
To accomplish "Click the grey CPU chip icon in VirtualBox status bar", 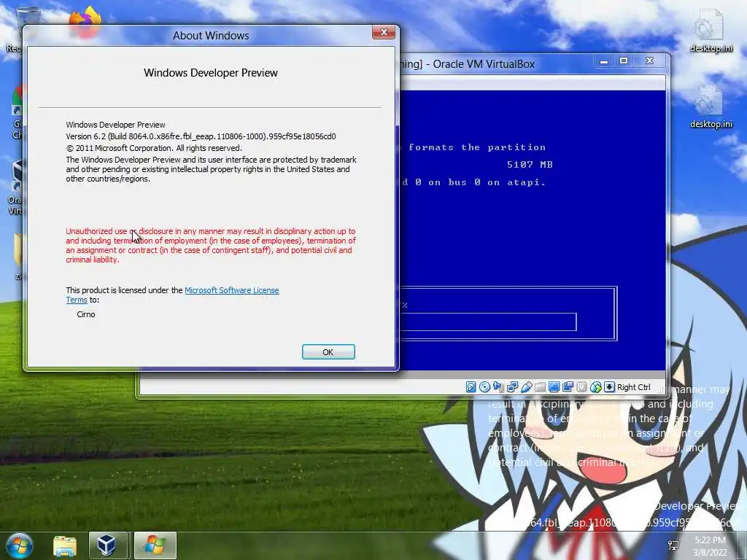I will click(581, 387).
